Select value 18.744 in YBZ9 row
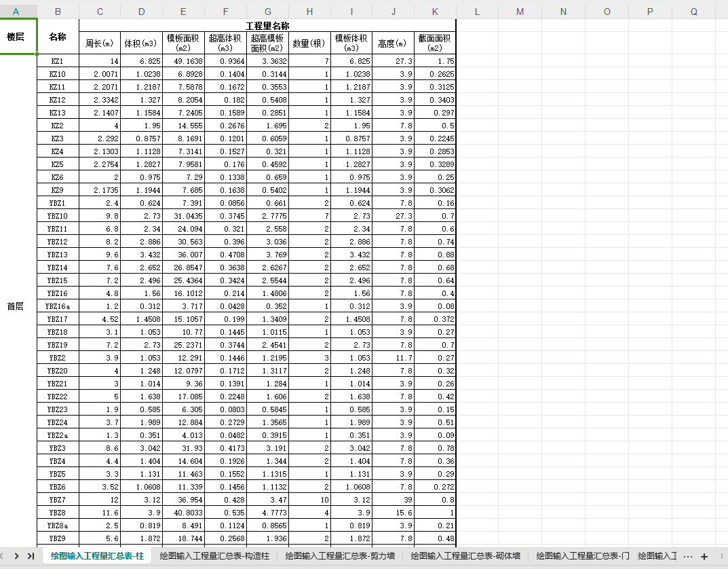The width and height of the screenshot is (728, 569). tap(183, 538)
